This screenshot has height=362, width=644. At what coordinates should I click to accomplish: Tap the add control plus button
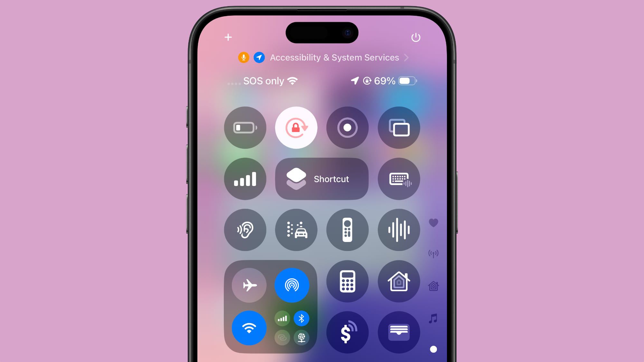pyautogui.click(x=228, y=37)
